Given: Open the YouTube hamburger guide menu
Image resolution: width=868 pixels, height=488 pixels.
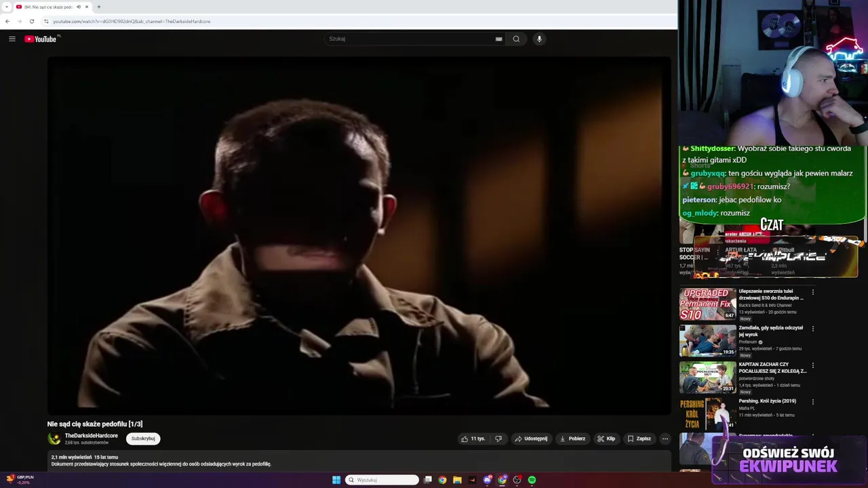Looking at the screenshot, I should coord(12,39).
